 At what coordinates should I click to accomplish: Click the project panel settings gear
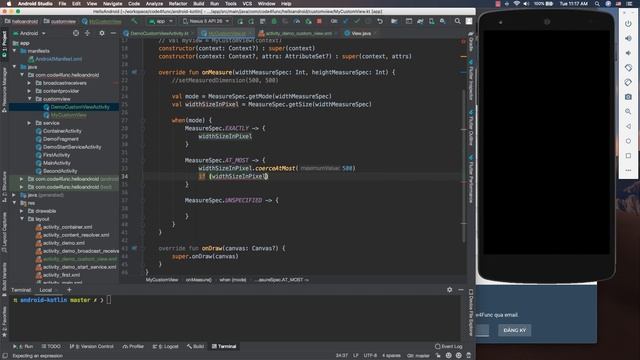(x=102, y=33)
